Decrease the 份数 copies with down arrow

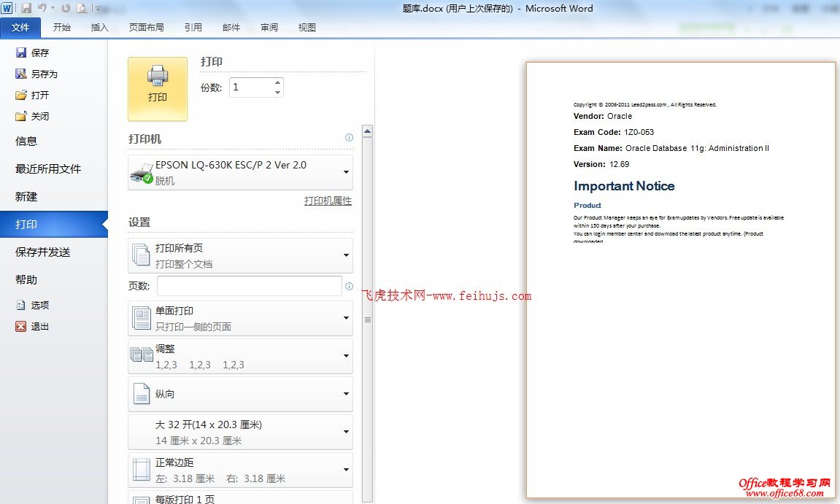click(277, 92)
